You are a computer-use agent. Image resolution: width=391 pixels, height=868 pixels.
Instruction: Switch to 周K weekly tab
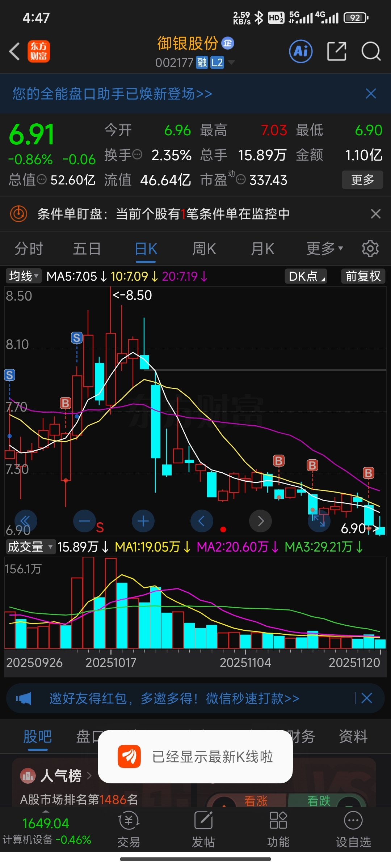point(204,249)
